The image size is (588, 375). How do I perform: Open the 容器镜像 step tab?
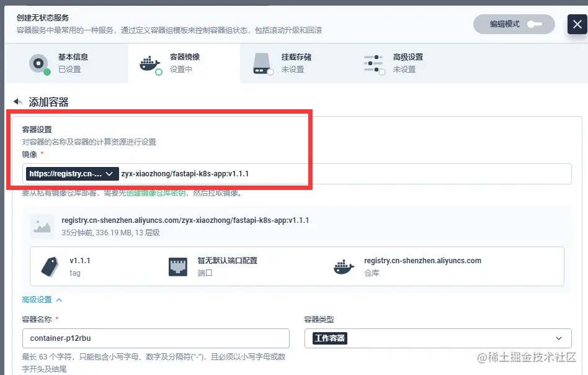tap(184, 63)
